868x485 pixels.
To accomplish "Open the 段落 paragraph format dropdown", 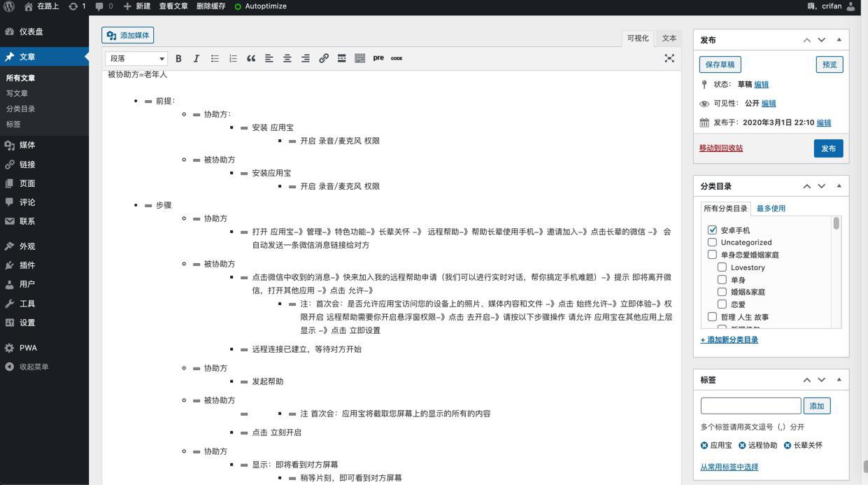I will click(136, 59).
